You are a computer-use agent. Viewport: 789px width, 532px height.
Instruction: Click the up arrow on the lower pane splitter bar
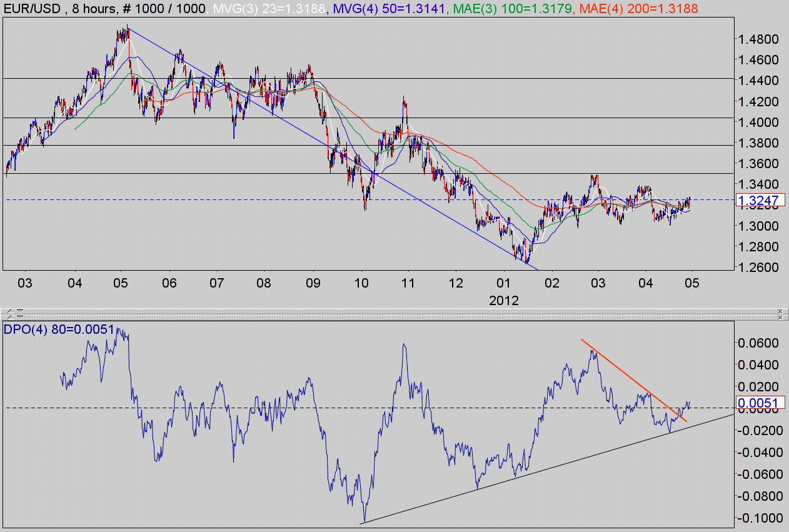(11, 318)
